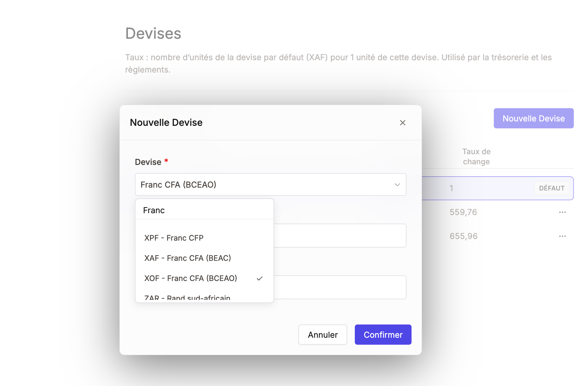Select the 559,76 exchange rate cell

tap(463, 212)
